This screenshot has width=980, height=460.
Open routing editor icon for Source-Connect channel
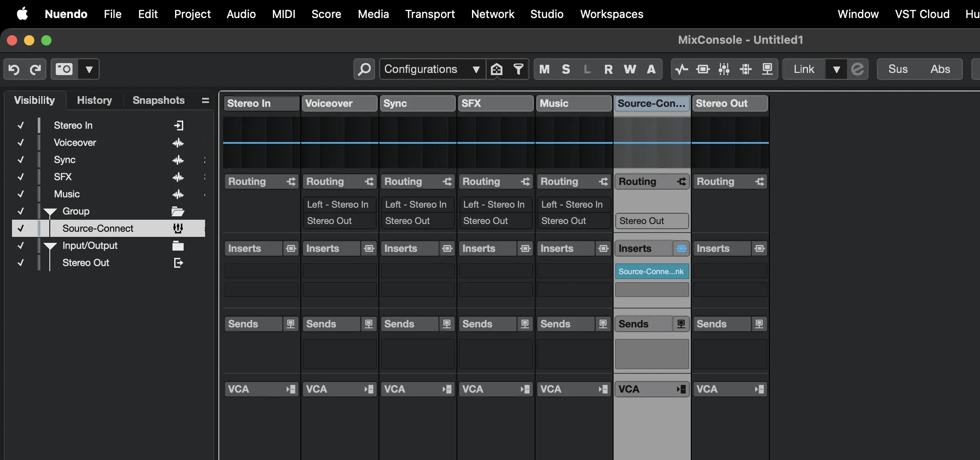[681, 182]
